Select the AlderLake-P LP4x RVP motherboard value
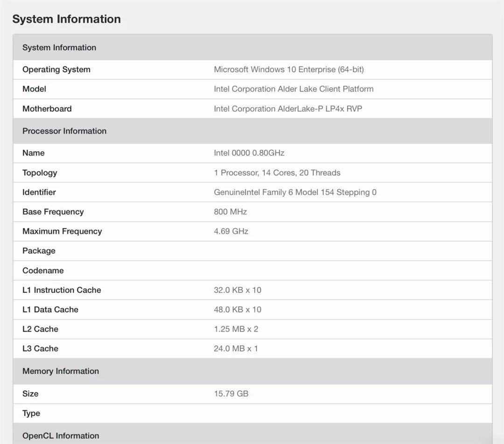This screenshot has width=504, height=444. click(288, 109)
